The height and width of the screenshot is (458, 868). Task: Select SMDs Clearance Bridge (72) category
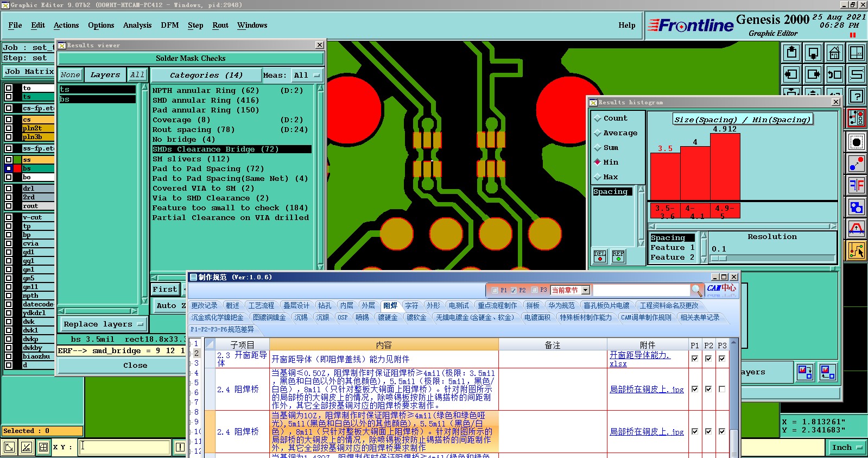(232, 149)
